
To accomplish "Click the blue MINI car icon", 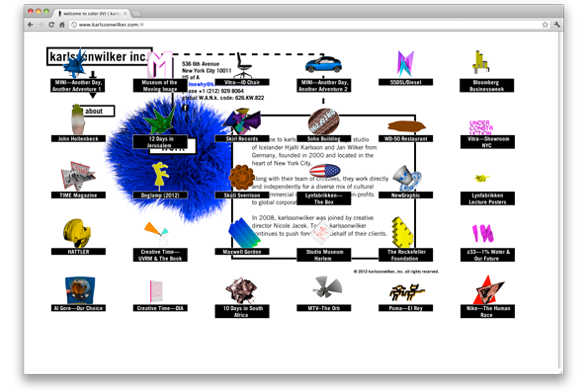I will click(323, 65).
